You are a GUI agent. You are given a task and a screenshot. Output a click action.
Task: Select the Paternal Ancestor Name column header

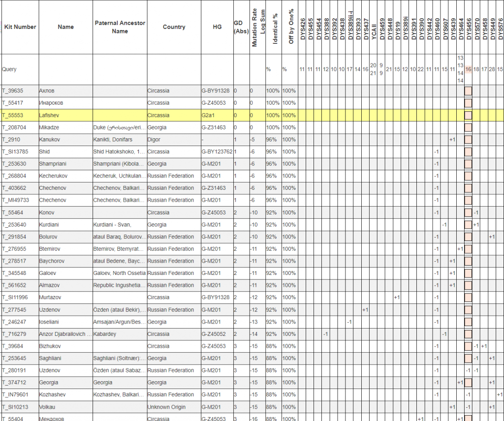[120, 27]
